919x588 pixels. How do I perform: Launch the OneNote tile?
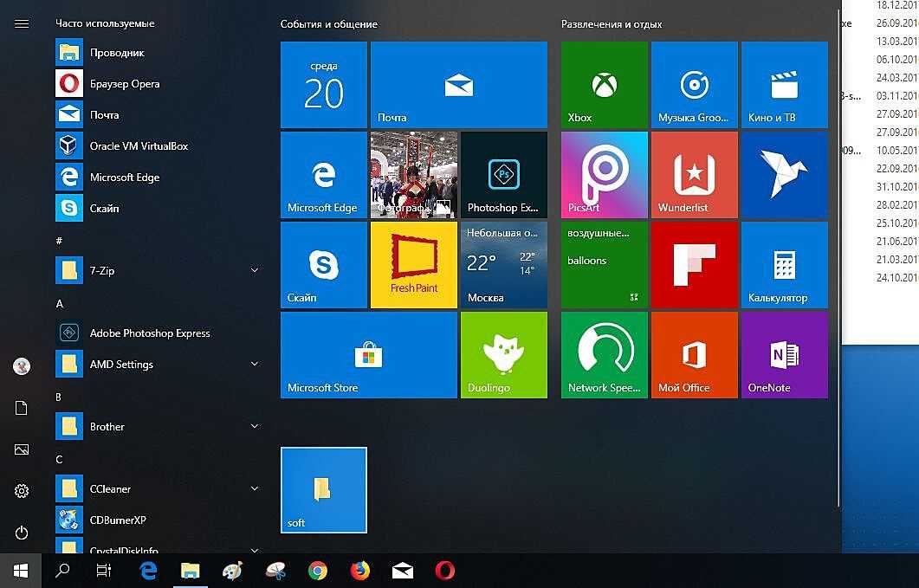coord(785,355)
